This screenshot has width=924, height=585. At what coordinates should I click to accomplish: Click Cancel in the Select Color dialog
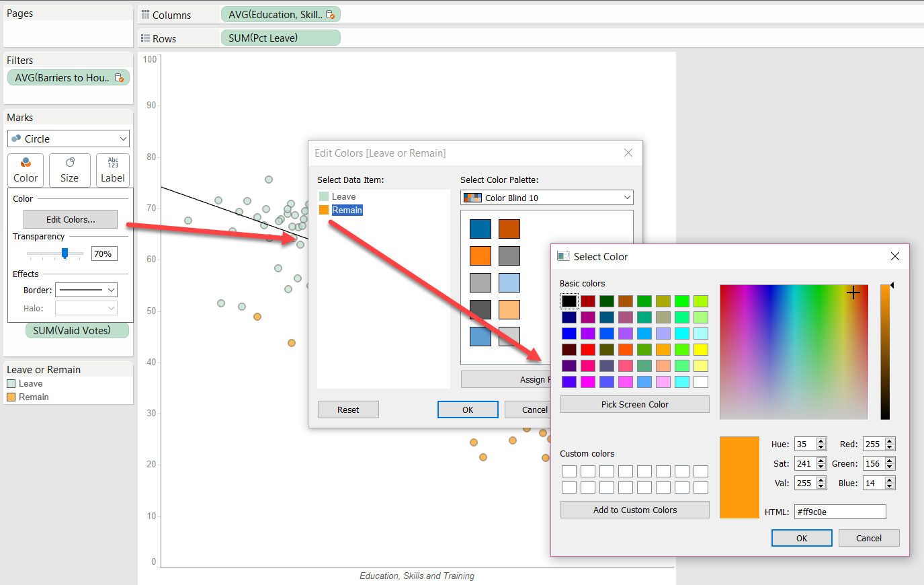(x=869, y=538)
